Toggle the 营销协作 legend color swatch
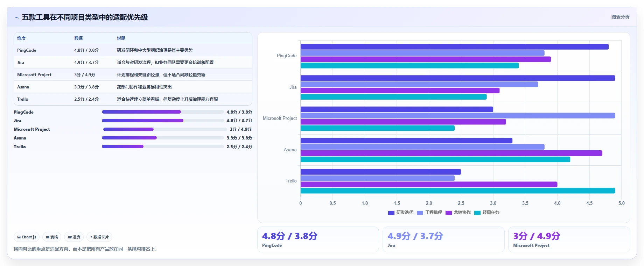 click(x=449, y=213)
